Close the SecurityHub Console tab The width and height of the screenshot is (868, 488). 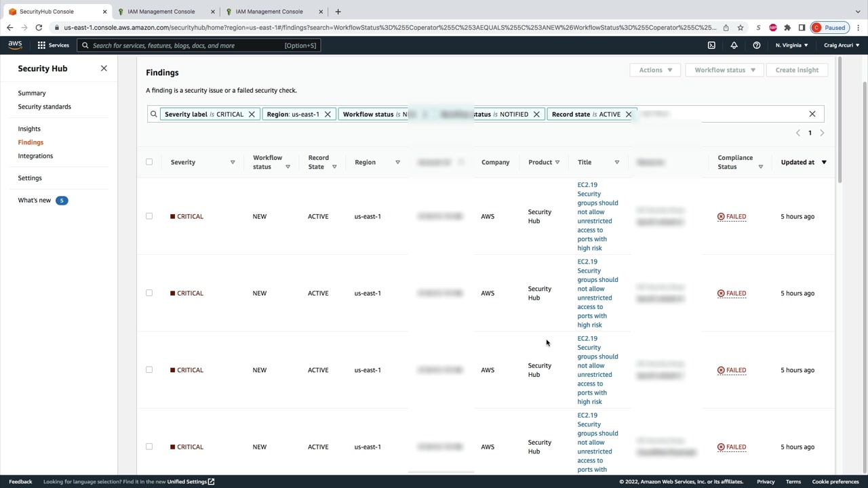tap(104, 12)
